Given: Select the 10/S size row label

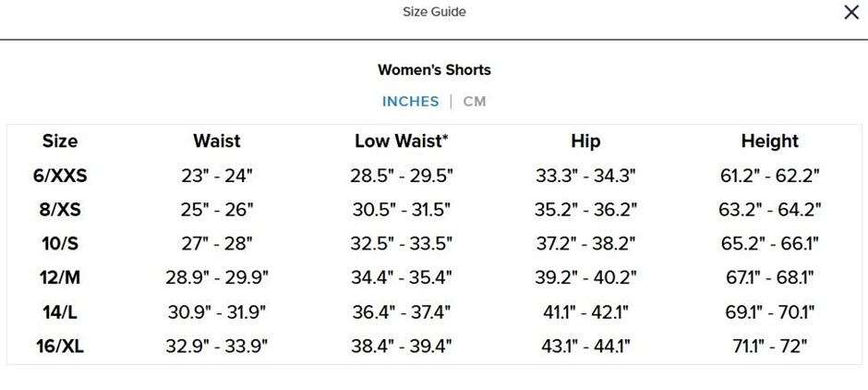Looking at the screenshot, I should (60, 244).
